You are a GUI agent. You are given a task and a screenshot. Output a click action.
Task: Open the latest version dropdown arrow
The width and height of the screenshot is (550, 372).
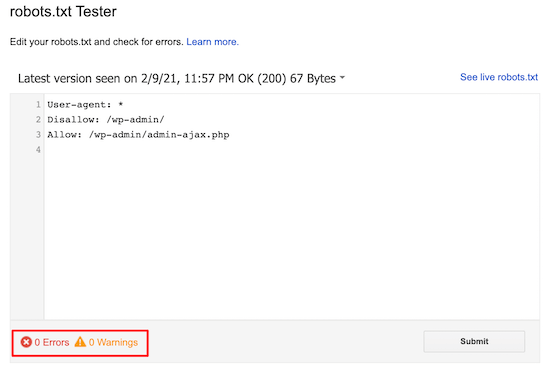342,77
